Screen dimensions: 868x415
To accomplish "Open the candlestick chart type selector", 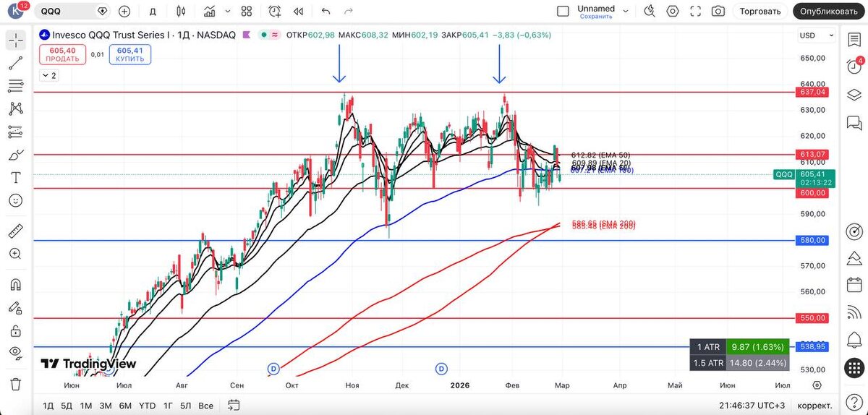I will (181, 12).
